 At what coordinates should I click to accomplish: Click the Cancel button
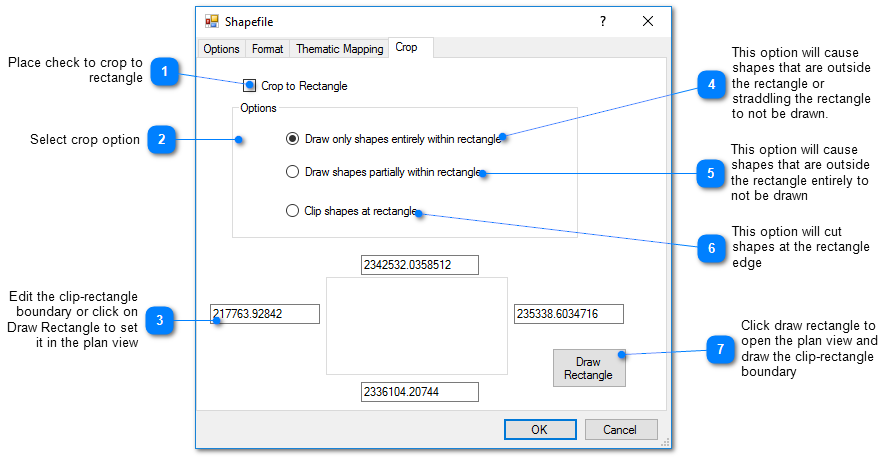coord(621,430)
